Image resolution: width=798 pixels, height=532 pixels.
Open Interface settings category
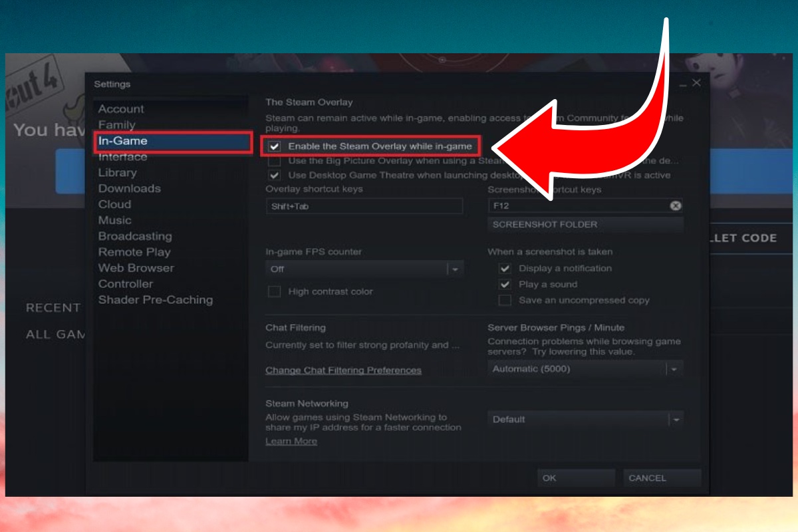pos(123,157)
